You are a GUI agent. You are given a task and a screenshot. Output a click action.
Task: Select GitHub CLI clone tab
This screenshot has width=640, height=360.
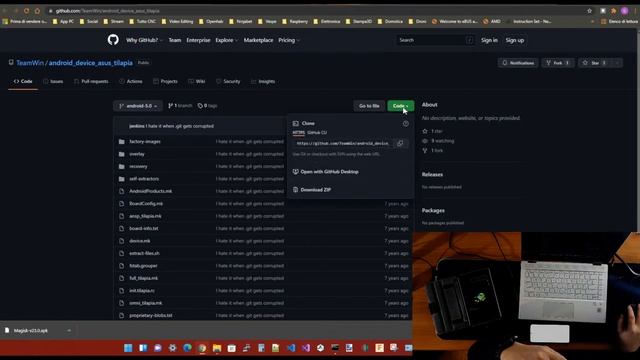point(317,133)
